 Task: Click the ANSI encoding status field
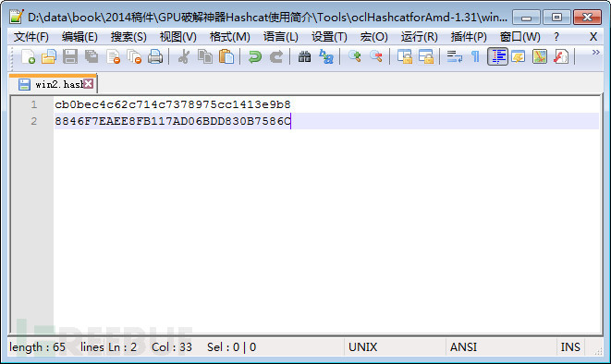[x=463, y=346]
